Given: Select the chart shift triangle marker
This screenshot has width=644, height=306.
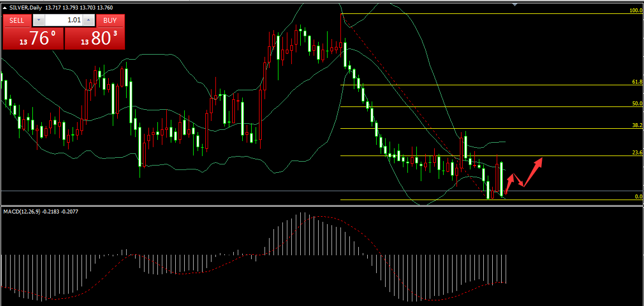Looking at the screenshot, I should click(515, 4).
